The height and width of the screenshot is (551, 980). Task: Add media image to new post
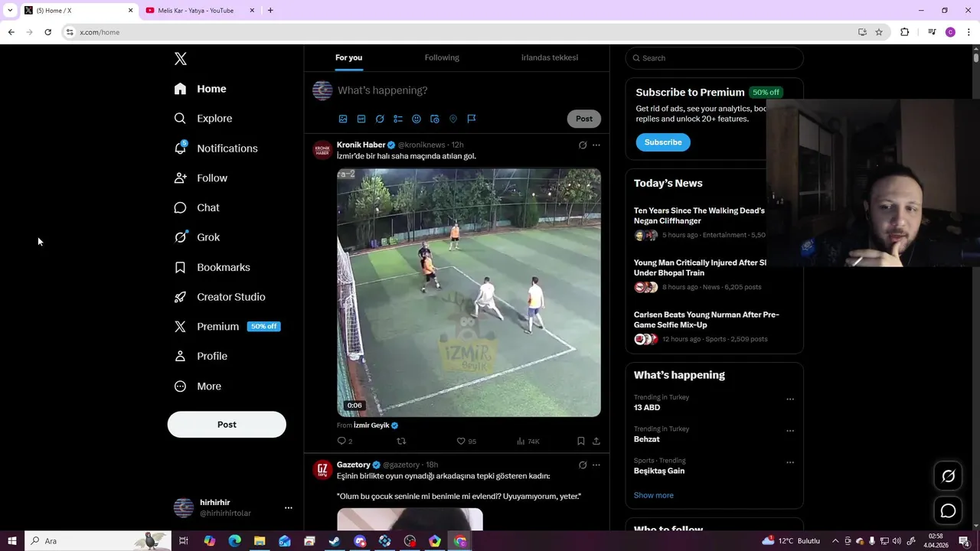[343, 119]
